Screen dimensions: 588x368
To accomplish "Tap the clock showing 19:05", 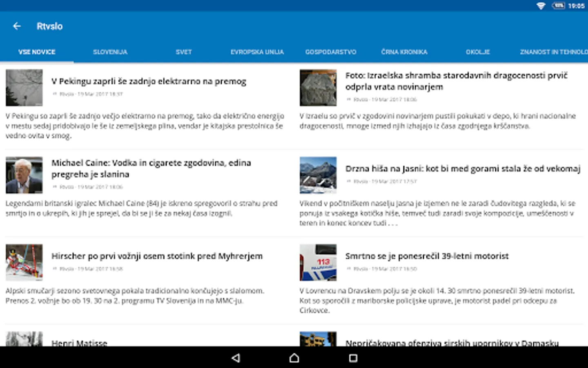I will click(x=576, y=6).
